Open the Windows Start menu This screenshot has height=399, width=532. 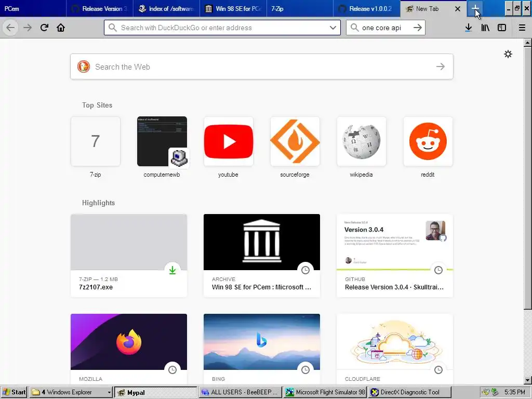14,392
